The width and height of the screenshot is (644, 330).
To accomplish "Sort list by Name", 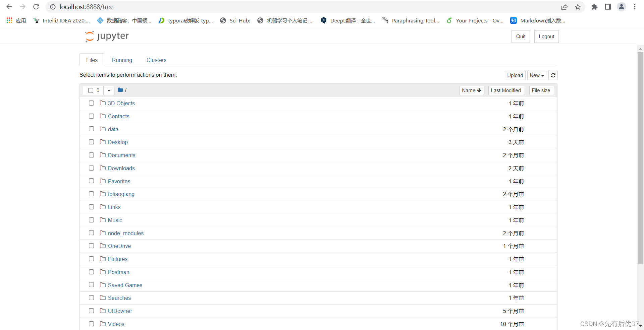I will (x=472, y=90).
